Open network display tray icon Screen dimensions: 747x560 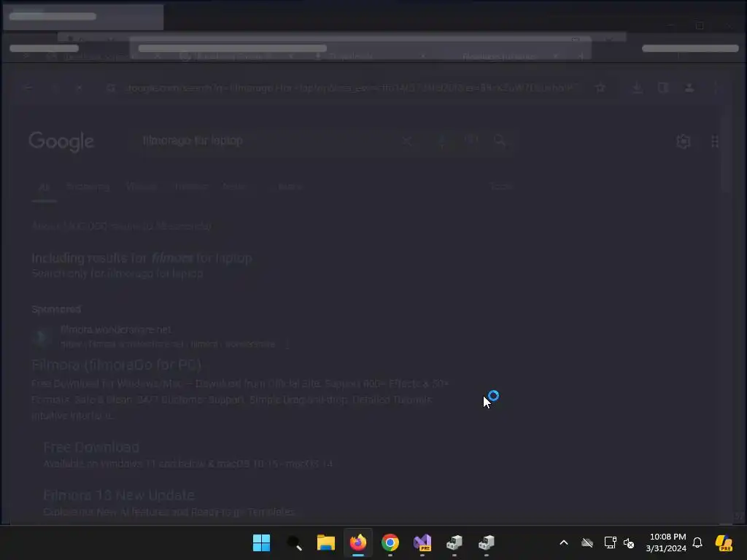(610, 542)
